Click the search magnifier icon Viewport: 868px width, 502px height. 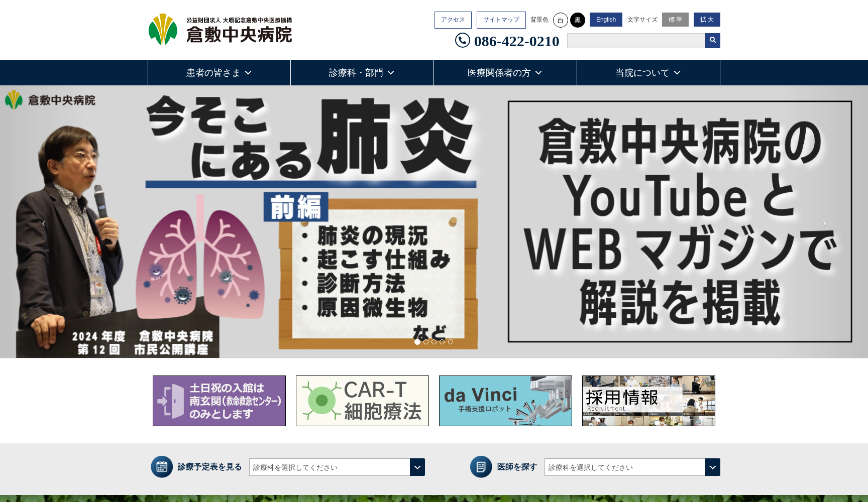click(712, 41)
